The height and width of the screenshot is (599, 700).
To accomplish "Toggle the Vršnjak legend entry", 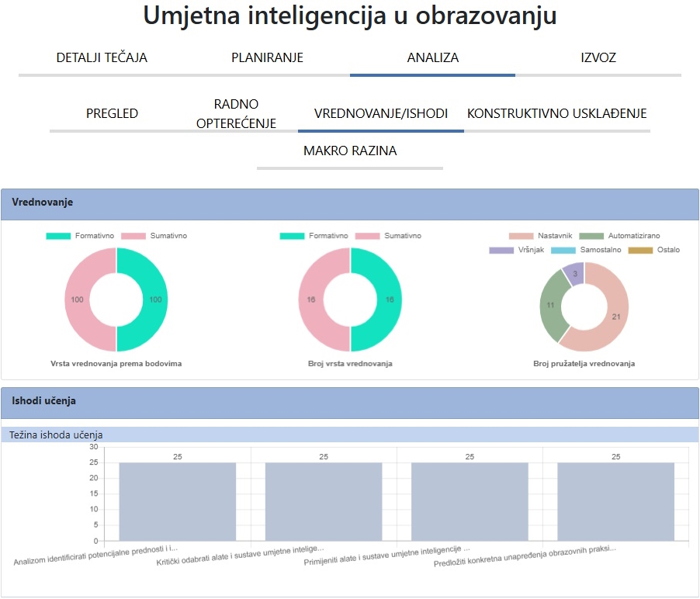I will tap(516, 250).
